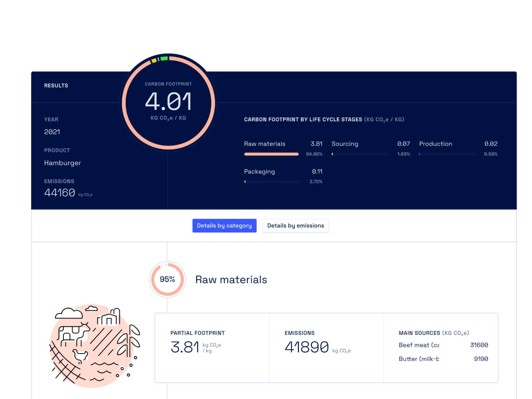The height and width of the screenshot is (399, 532).
Task: Select the Beef meat main source entry
Action: pos(419,345)
